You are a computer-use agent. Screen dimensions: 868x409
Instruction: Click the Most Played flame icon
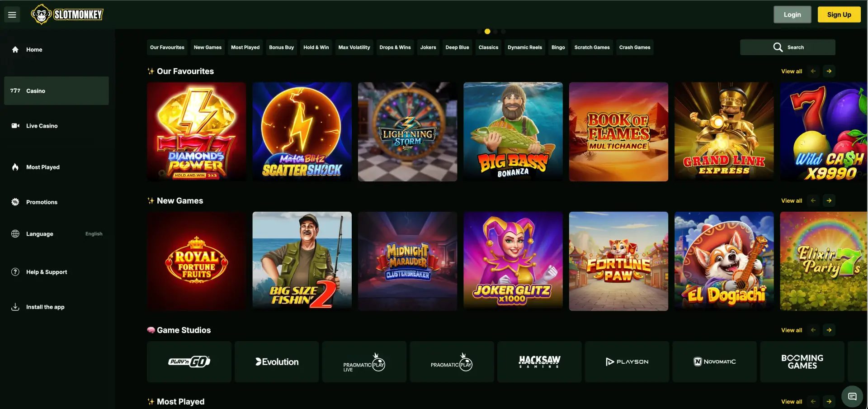15,167
